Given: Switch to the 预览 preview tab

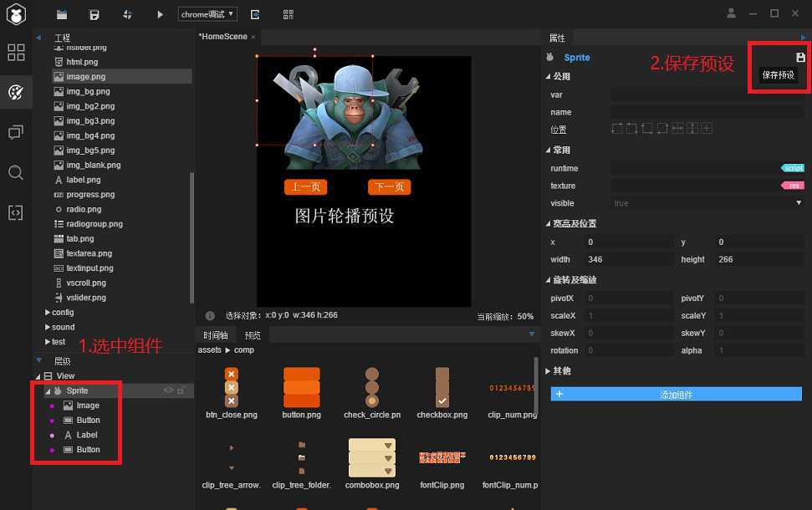Looking at the screenshot, I should point(253,335).
